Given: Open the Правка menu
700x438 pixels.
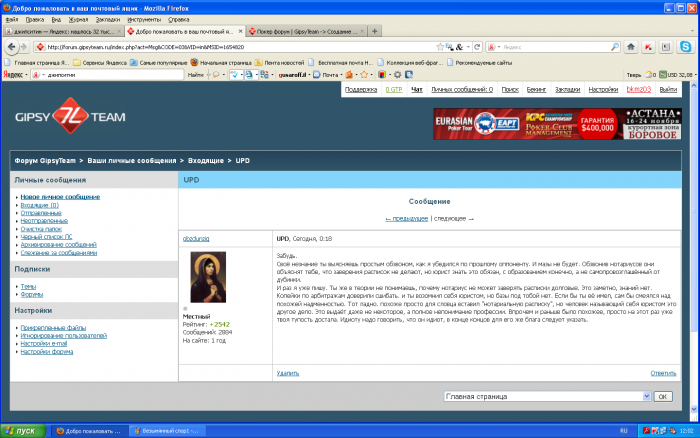Looking at the screenshot, I should coord(34,20).
